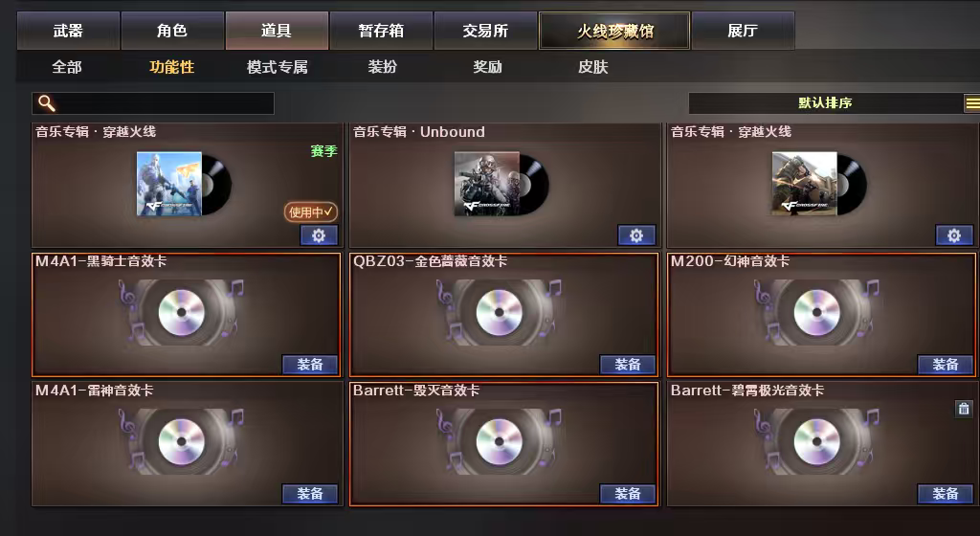Screen dimensions: 980x536
Task: Click the M200-幻神音效卡 disc icon
Action: [x=816, y=312]
